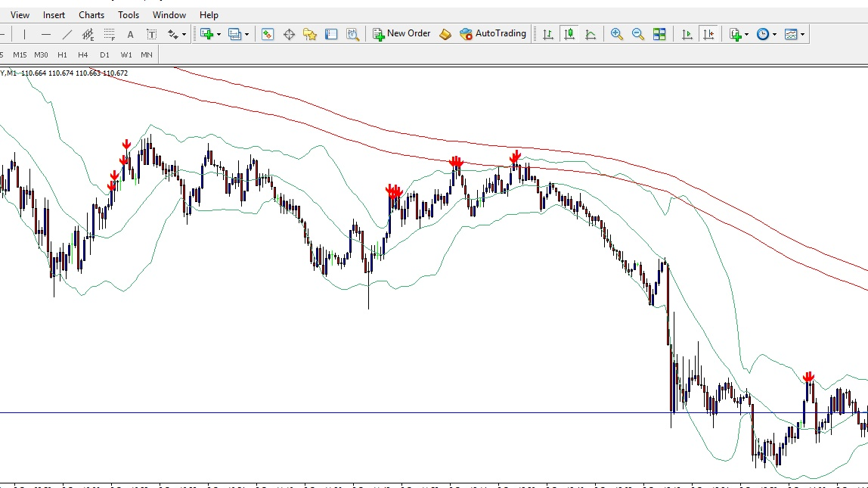Select the text label 'T' tool
The height and width of the screenshot is (488, 868).
click(x=151, y=34)
